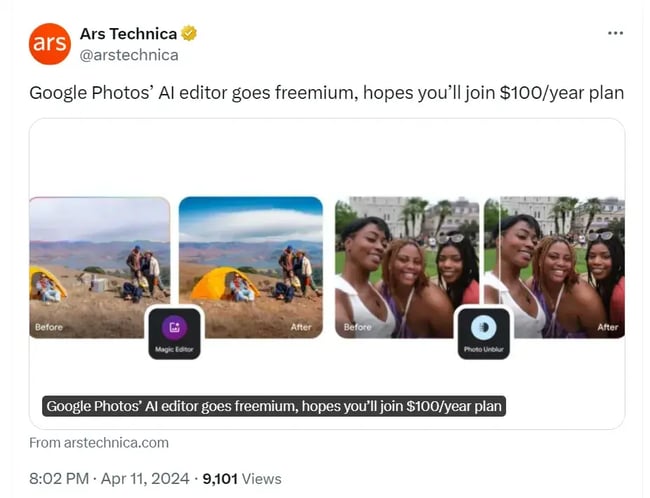The width and height of the screenshot is (650, 498).
Task: Click the dark card headline caption overlay
Action: tap(274, 406)
